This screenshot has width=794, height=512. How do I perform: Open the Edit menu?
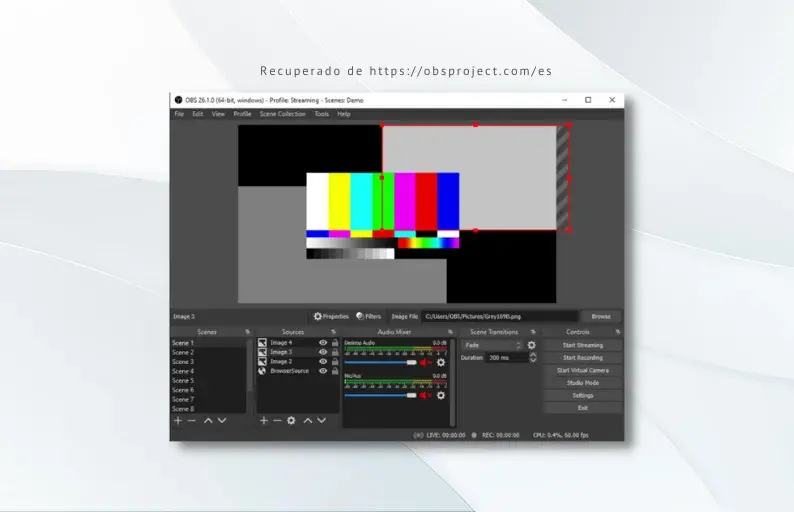[x=197, y=114]
